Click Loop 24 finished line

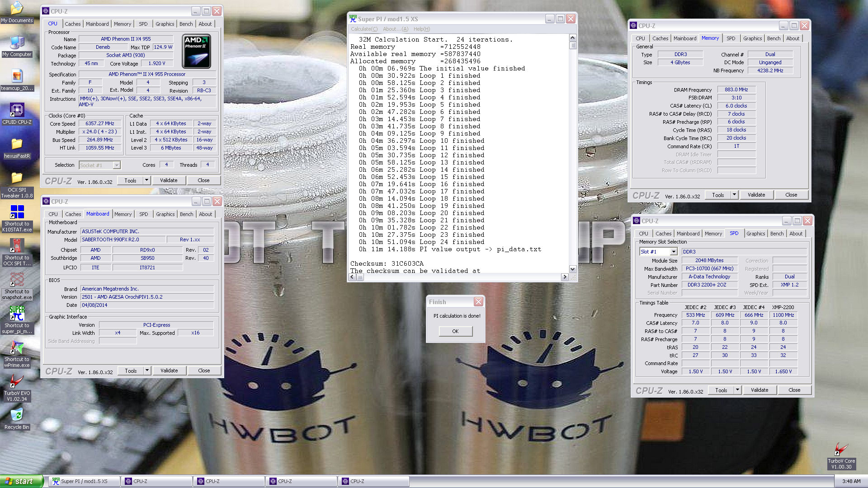[421, 242]
